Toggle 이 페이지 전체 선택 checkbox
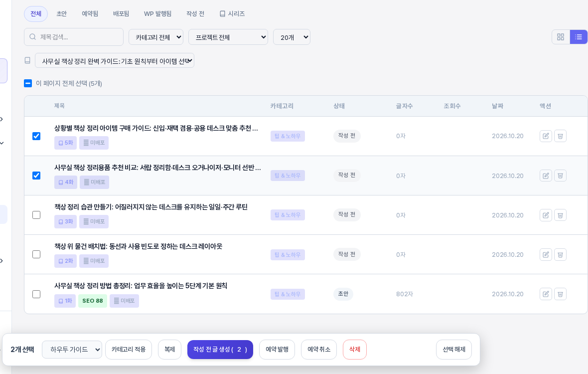588x374 pixels. coord(28,83)
